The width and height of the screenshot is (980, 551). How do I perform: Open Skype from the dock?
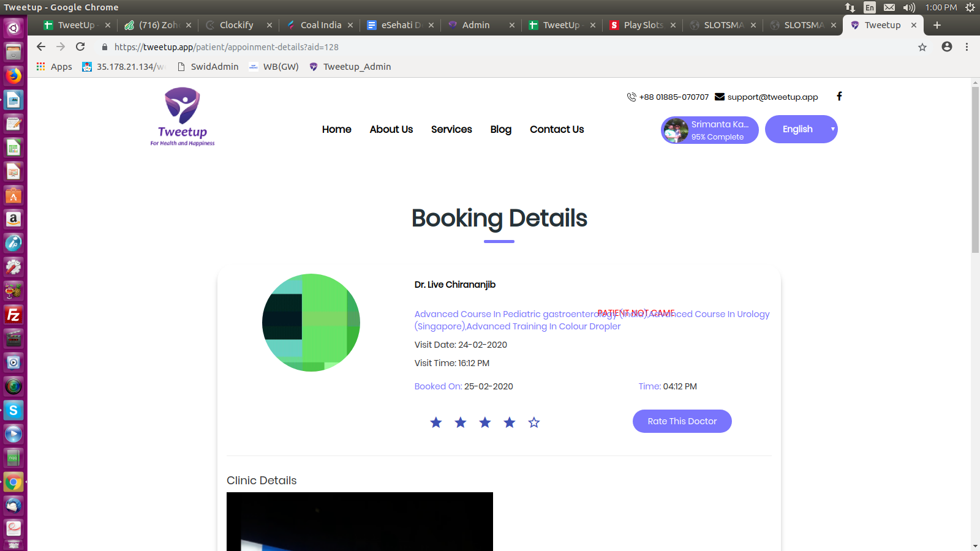(x=13, y=410)
